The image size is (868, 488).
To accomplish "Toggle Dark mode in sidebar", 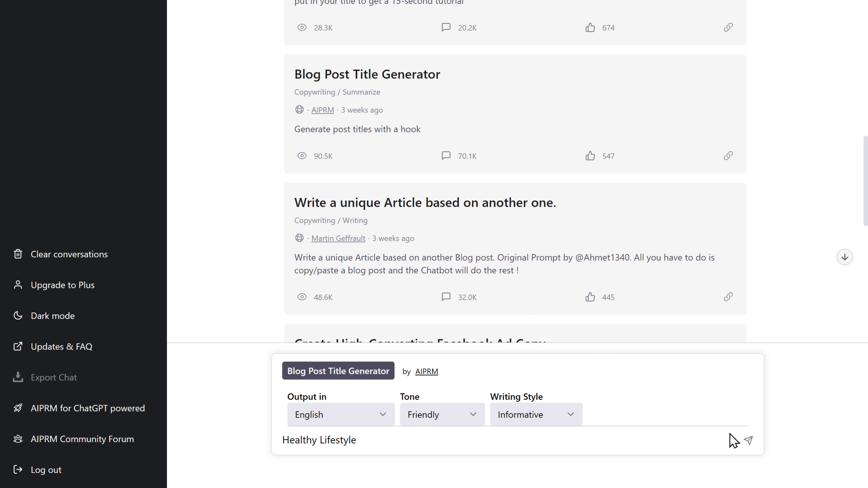I will pyautogui.click(x=53, y=316).
